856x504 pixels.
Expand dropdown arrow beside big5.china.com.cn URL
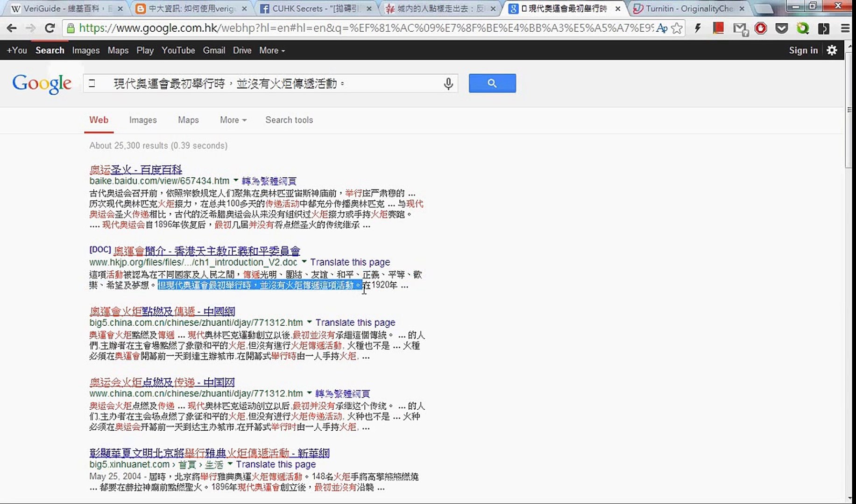point(309,322)
